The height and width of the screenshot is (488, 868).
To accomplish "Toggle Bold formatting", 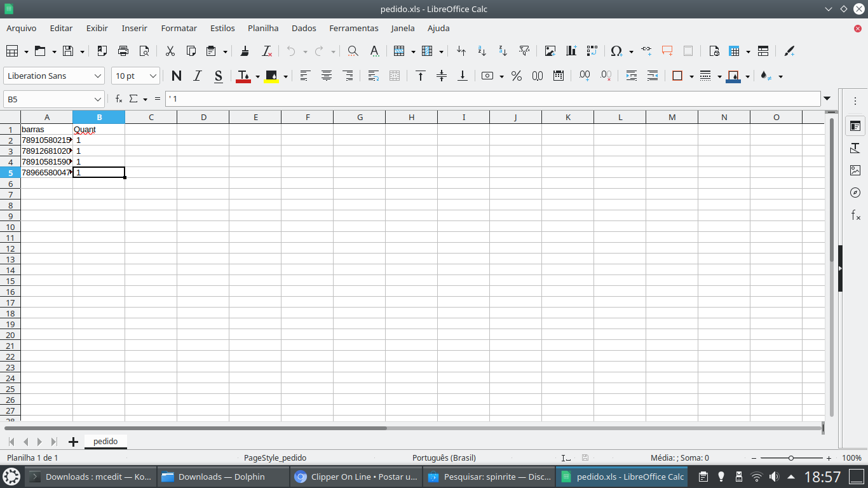I will coord(177,76).
